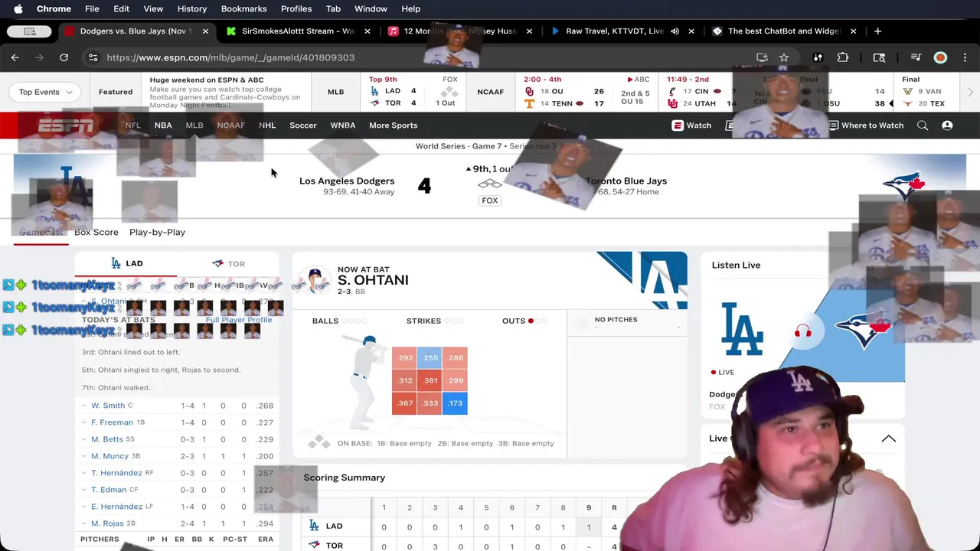The height and width of the screenshot is (551, 980).
Task: Open a new browser tab
Action: (877, 31)
